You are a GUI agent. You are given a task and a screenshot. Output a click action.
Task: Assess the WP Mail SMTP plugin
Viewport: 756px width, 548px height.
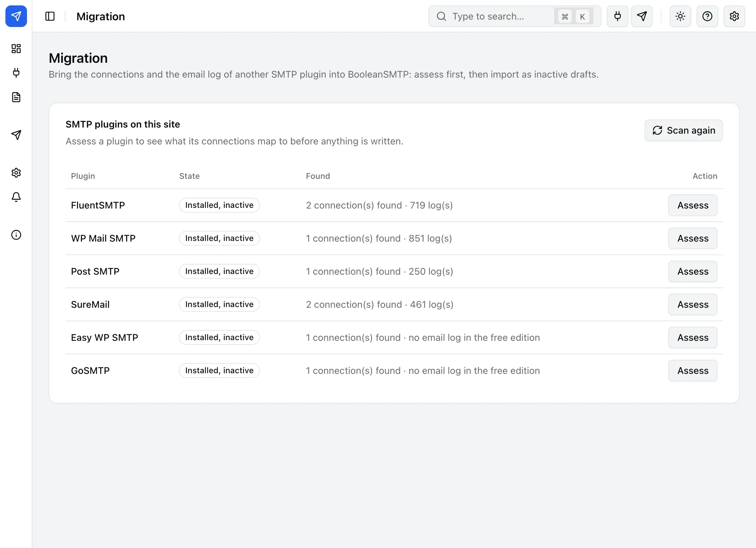click(693, 238)
